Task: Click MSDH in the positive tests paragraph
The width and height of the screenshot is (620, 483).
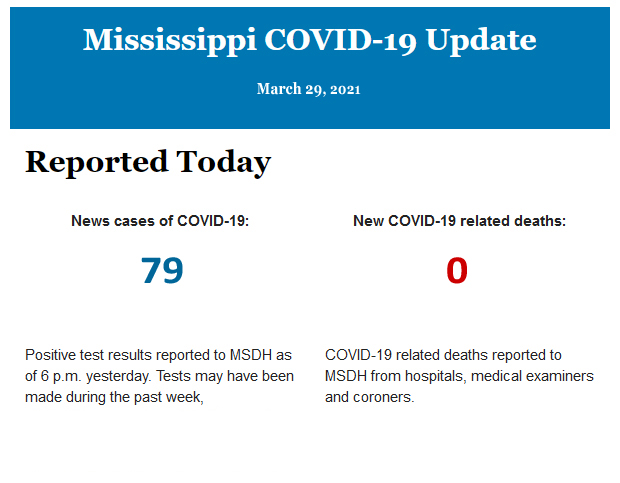Action: (246, 355)
